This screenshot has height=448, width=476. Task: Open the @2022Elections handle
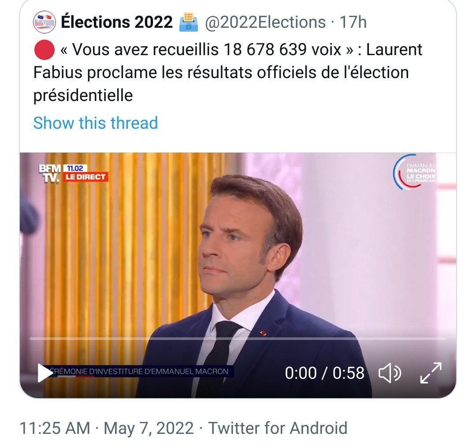(265, 22)
